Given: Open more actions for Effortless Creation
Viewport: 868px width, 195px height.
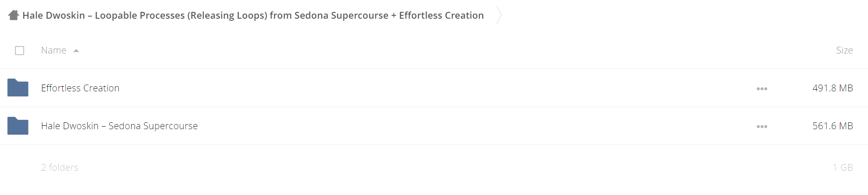Looking at the screenshot, I should pos(762,89).
